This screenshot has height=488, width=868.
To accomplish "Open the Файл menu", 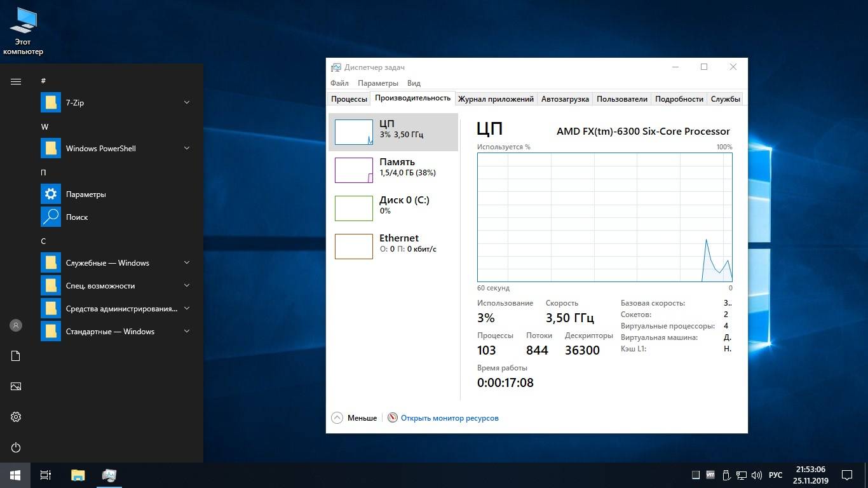I will (x=339, y=83).
